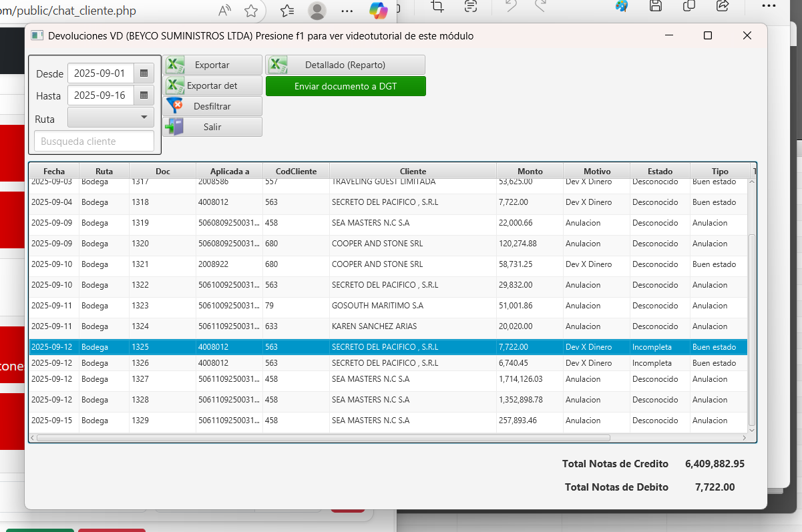Select the crop tool icon
This screenshot has width=802, height=532.
click(x=438, y=6)
